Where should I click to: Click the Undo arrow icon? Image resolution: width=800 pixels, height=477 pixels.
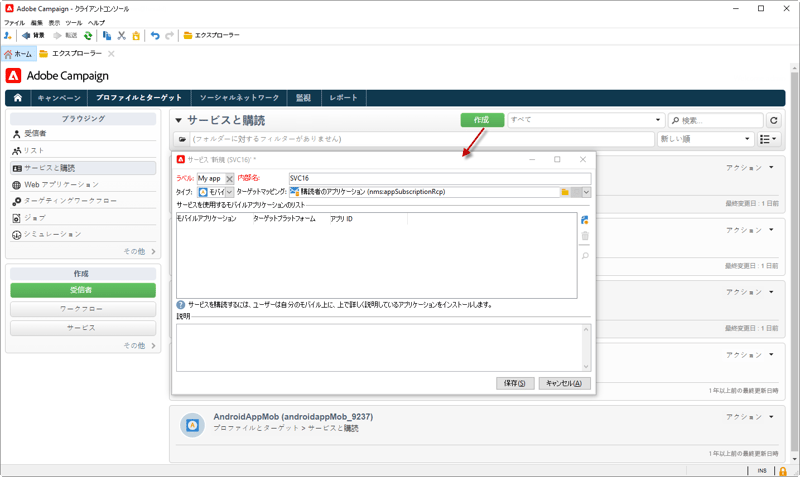pos(155,35)
